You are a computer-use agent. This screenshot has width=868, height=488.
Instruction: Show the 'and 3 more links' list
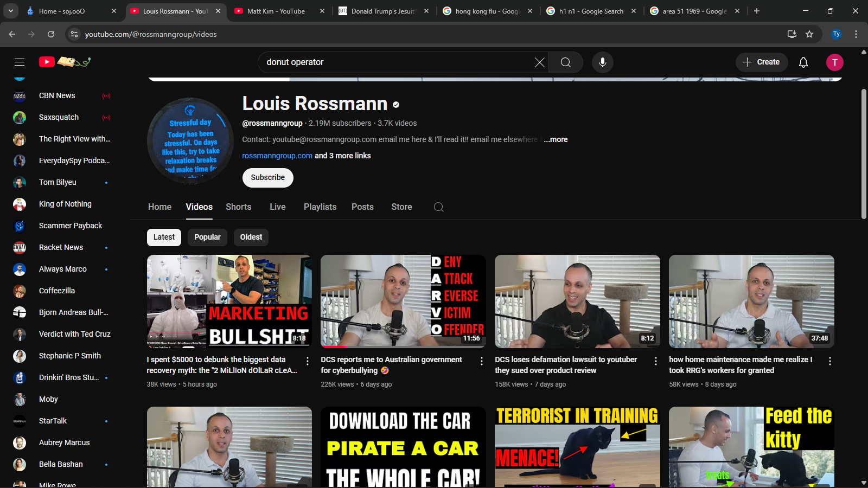point(343,156)
